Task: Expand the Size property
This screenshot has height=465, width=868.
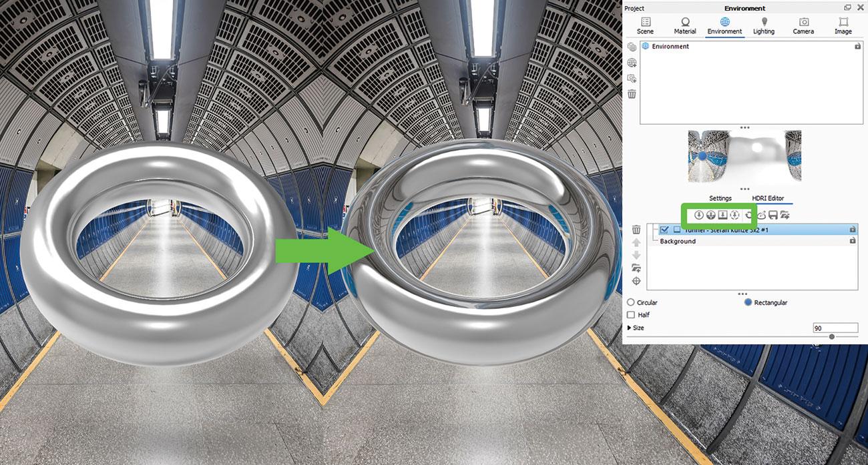Action: 628,327
